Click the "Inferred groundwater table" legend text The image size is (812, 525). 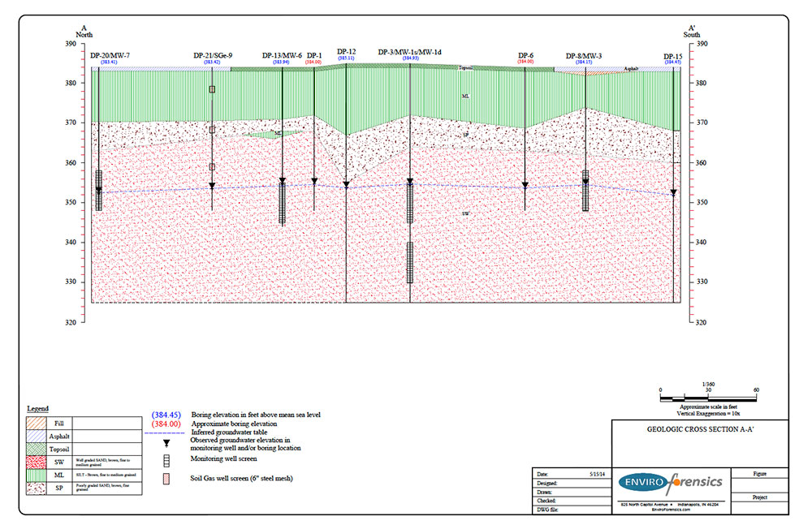[x=229, y=432]
